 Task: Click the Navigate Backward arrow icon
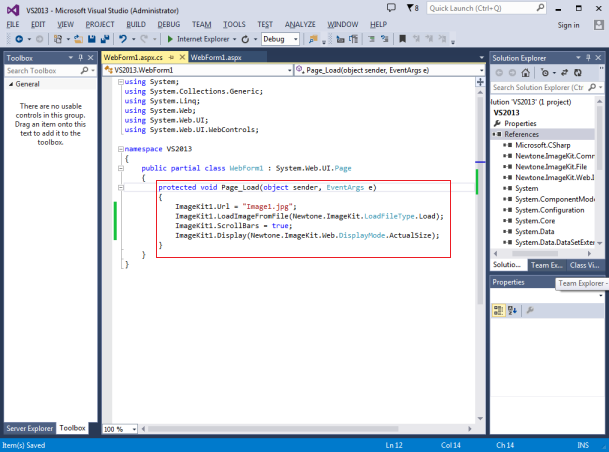pos(19,39)
